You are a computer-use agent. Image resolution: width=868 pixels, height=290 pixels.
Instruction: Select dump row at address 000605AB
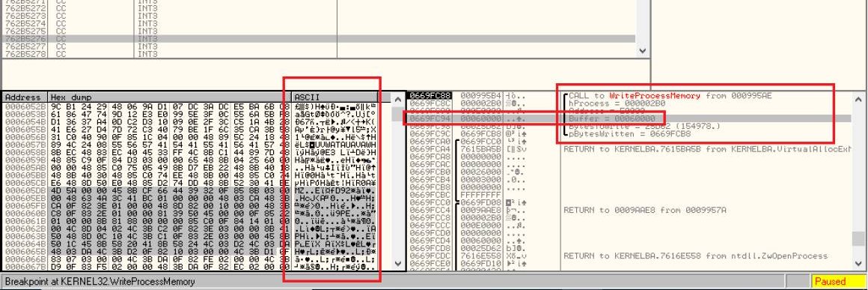point(190,167)
